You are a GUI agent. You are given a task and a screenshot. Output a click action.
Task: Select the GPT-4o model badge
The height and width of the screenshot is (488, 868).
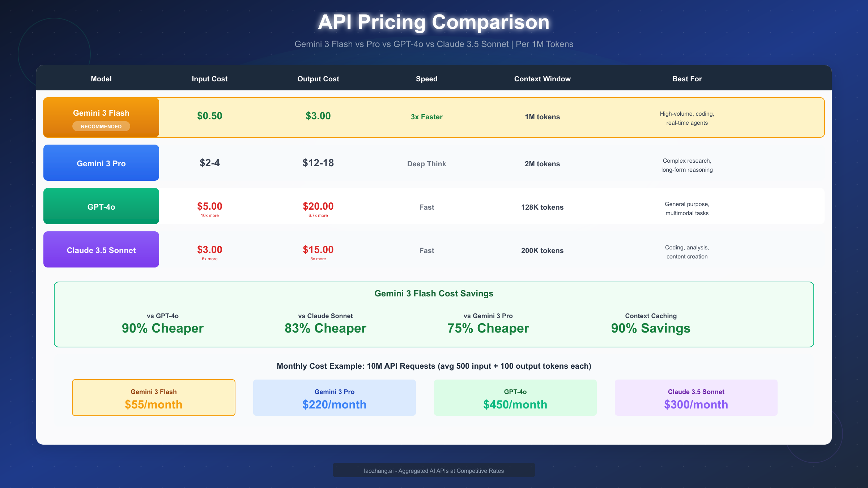pos(101,206)
